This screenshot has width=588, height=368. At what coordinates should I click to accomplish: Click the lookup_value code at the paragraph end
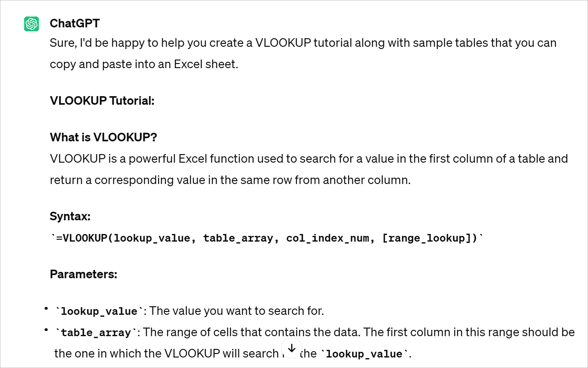(x=364, y=354)
